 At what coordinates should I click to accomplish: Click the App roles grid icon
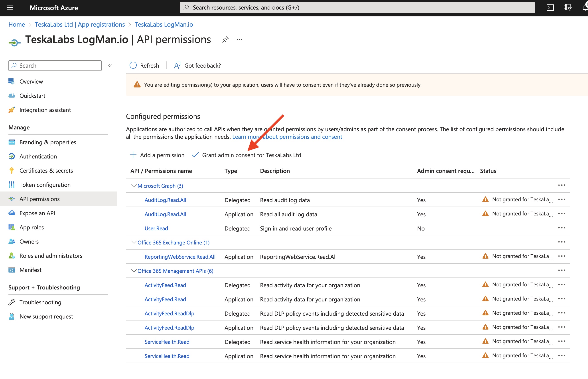click(x=12, y=227)
